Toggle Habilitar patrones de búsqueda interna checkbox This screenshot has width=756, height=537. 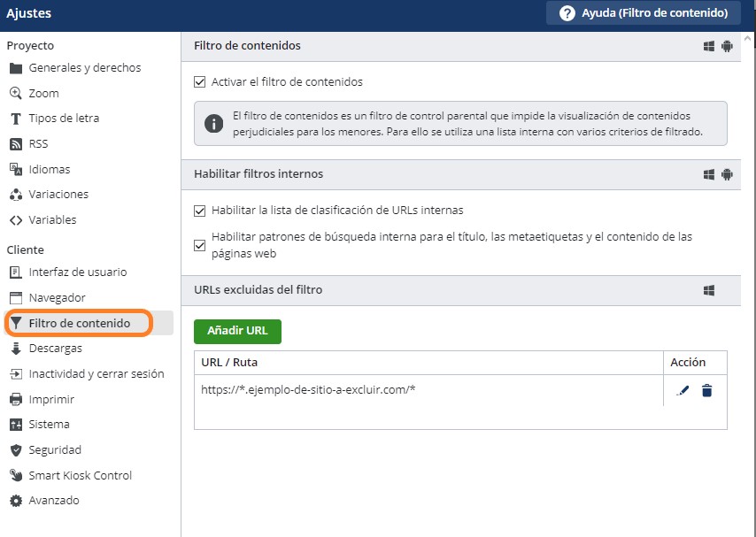tap(199, 245)
